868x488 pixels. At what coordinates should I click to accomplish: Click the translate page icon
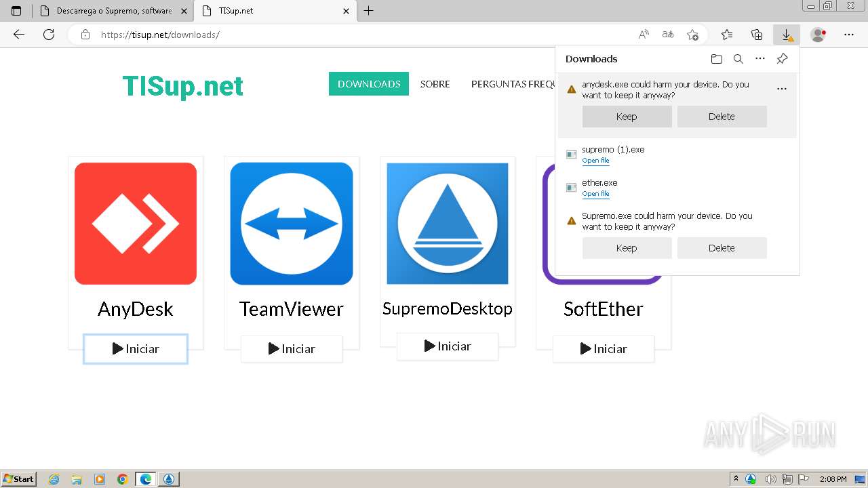[668, 35]
